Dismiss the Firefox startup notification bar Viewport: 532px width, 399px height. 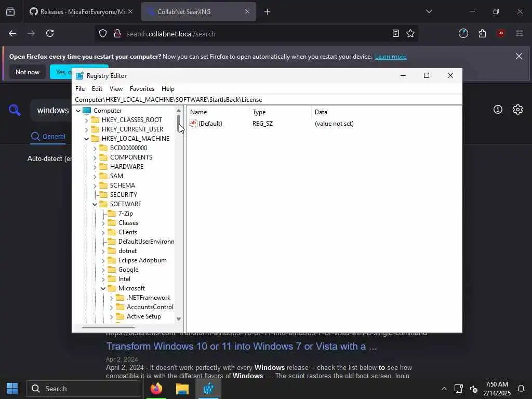(x=519, y=56)
